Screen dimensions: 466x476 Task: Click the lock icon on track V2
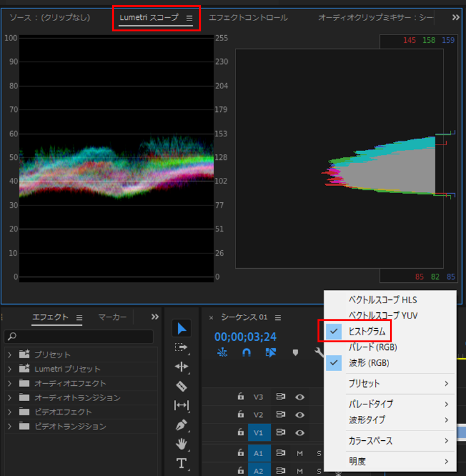pos(241,414)
